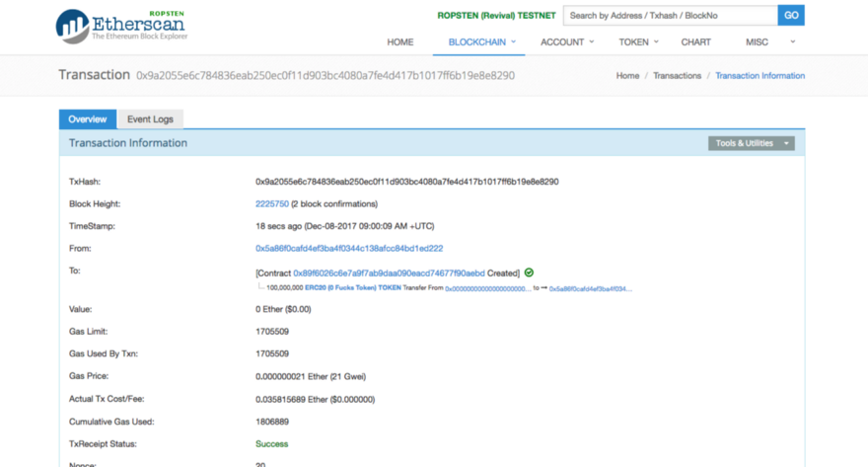Image resolution: width=868 pixels, height=467 pixels.
Task: Click the green verified checkmark beside the contract
Action: click(529, 272)
